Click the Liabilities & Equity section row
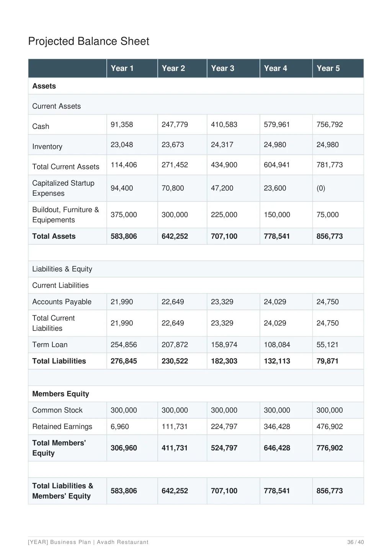This screenshot has width=392, height=555. (x=62, y=269)
